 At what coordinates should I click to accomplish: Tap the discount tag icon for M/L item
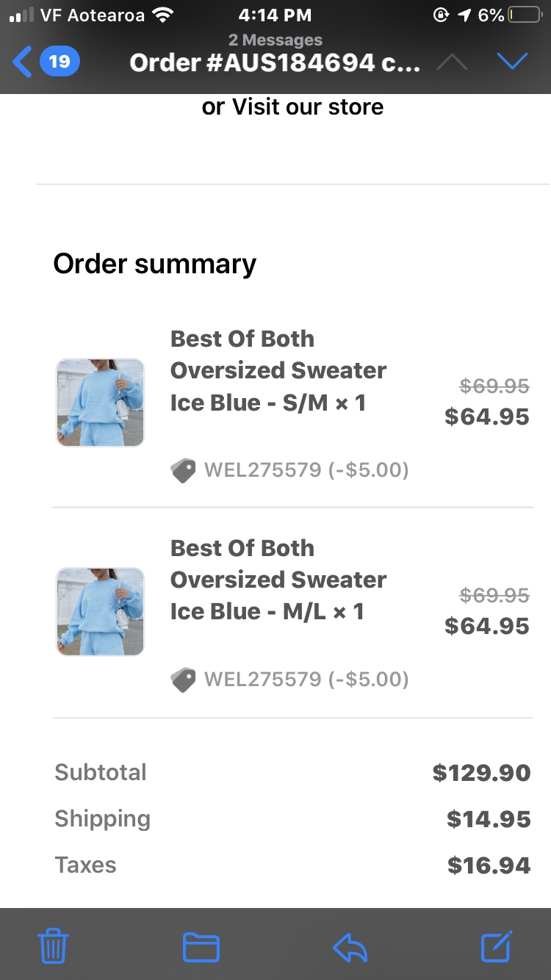pyautogui.click(x=184, y=680)
